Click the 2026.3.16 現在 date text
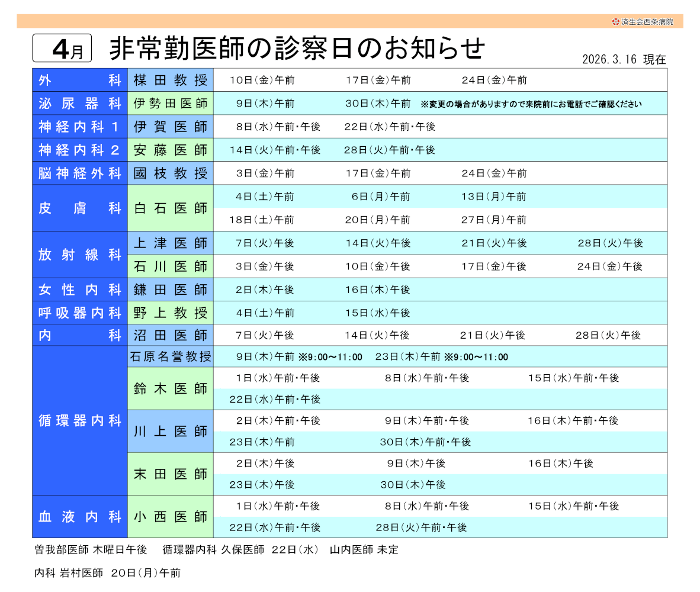The image size is (700, 592). [x=624, y=59]
